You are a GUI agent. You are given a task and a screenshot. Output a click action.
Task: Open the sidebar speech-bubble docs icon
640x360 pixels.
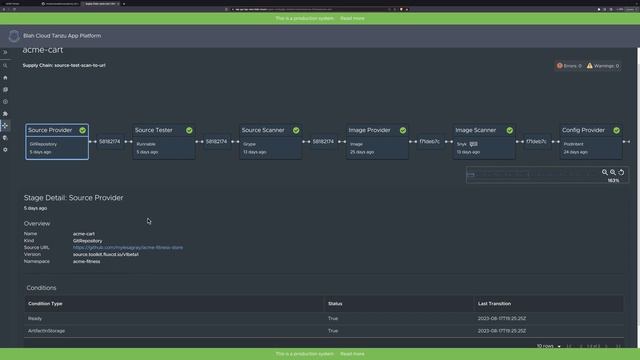click(x=5, y=89)
